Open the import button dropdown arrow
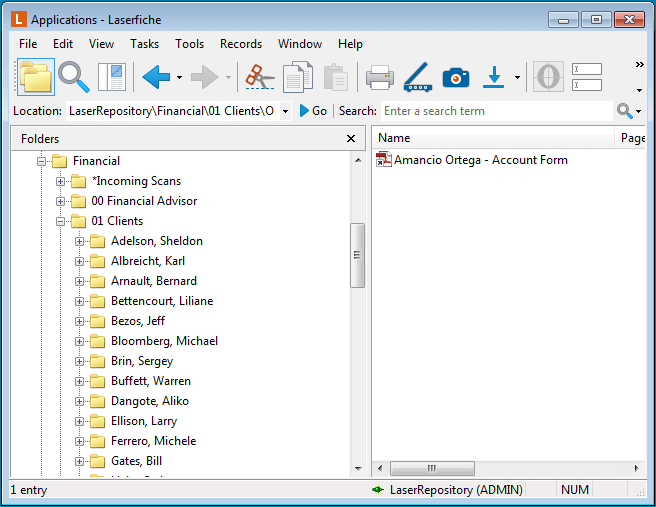The width and height of the screenshot is (656, 507). point(517,77)
